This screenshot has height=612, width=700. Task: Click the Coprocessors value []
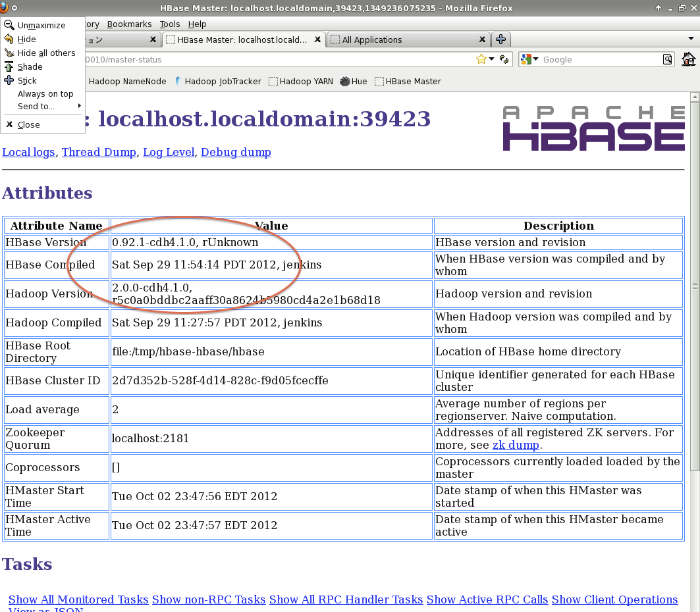pyautogui.click(x=116, y=467)
